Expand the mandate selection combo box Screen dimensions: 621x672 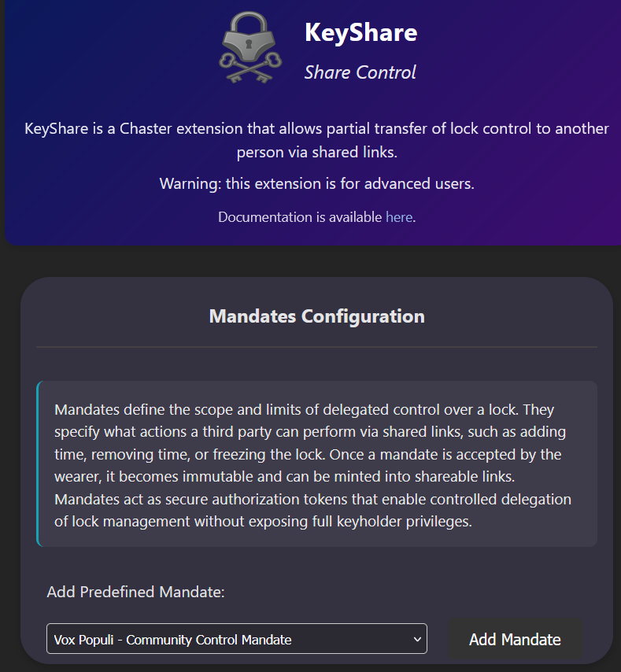click(x=236, y=638)
